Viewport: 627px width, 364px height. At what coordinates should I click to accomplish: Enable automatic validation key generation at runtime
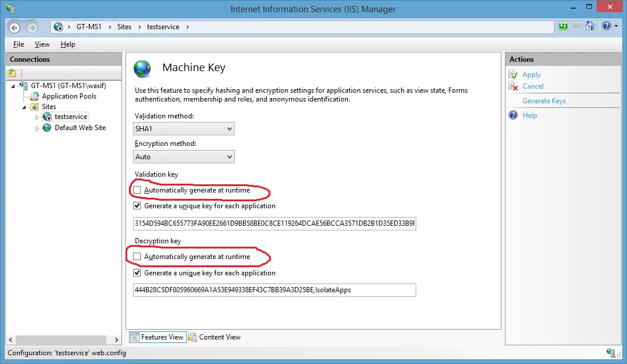click(x=137, y=190)
